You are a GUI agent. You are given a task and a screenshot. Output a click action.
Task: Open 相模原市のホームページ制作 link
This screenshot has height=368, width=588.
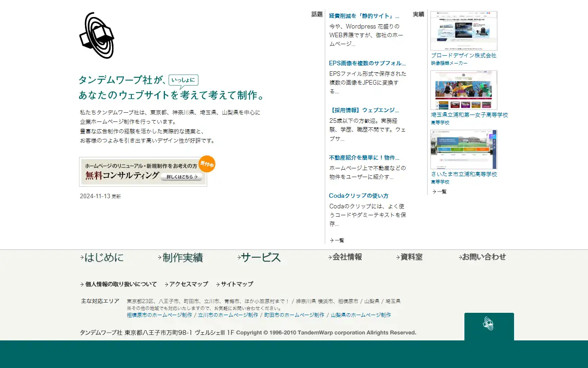159,315
